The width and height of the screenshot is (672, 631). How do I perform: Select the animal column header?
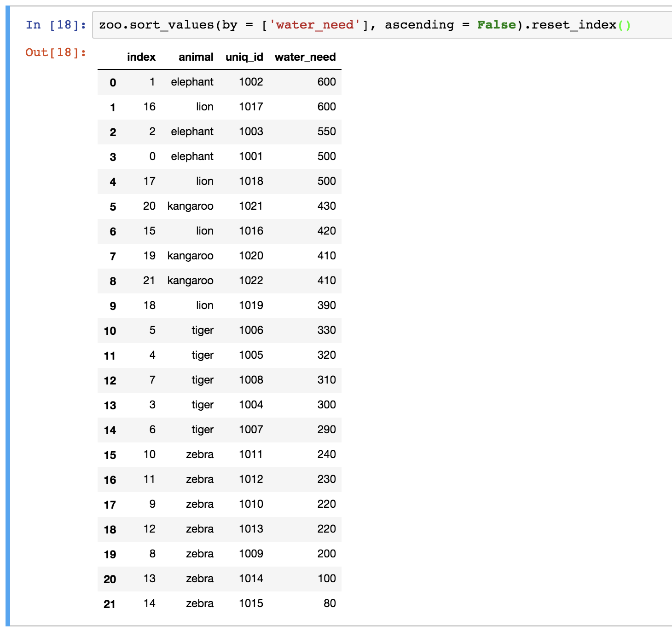pos(196,57)
